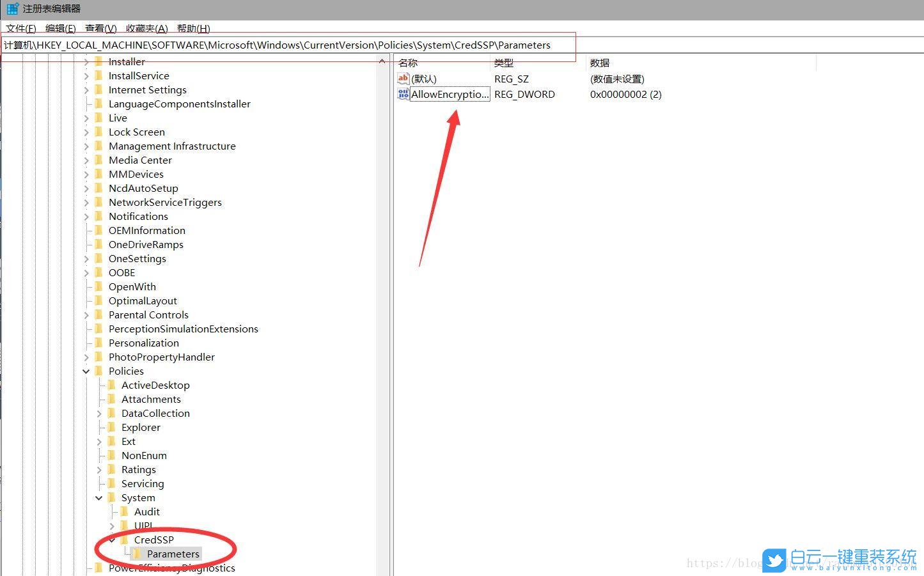Collapse the Policies tree node
Image resolution: width=924 pixels, height=576 pixels.
[86, 371]
